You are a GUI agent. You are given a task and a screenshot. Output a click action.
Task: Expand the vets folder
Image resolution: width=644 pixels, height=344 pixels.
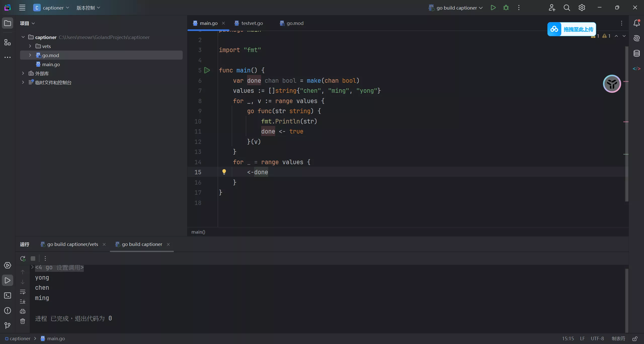pyautogui.click(x=30, y=46)
